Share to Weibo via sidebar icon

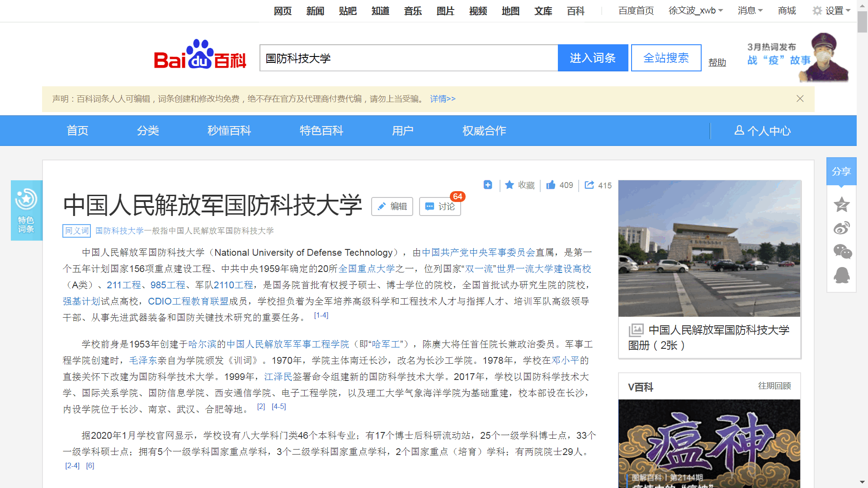coord(841,228)
